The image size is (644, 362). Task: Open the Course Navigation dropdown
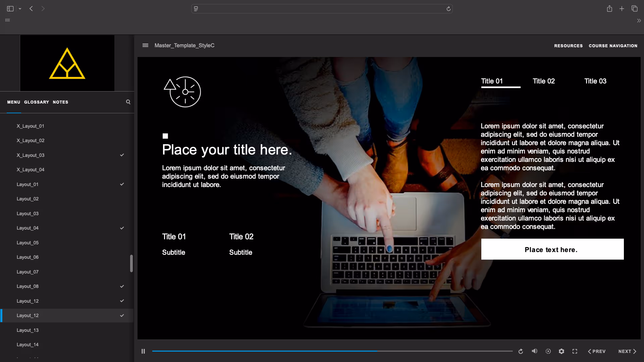[613, 46]
